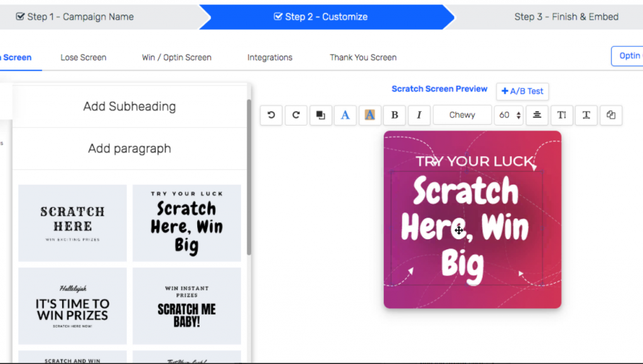
Task: Choose the Scratch Here, Win Big template
Action: 186,223
